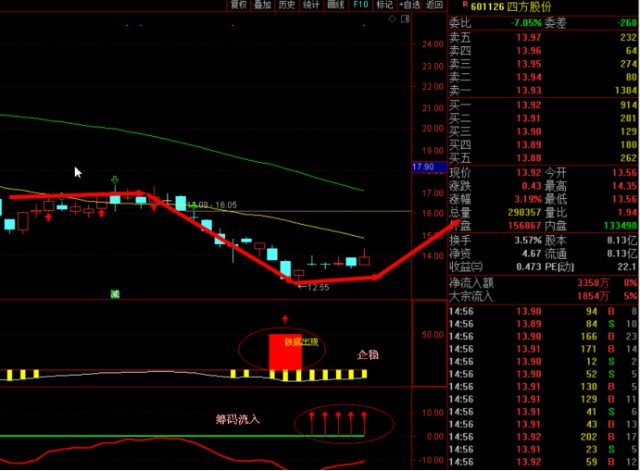Toggle the side panel layout icon
Image resolution: width=640 pixels, height=471 pixels.
coord(405,19)
